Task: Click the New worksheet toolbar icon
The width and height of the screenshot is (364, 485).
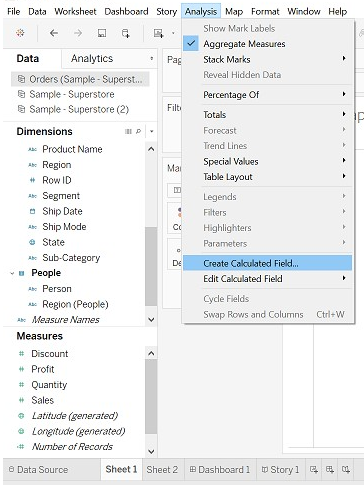Action: (158, 33)
